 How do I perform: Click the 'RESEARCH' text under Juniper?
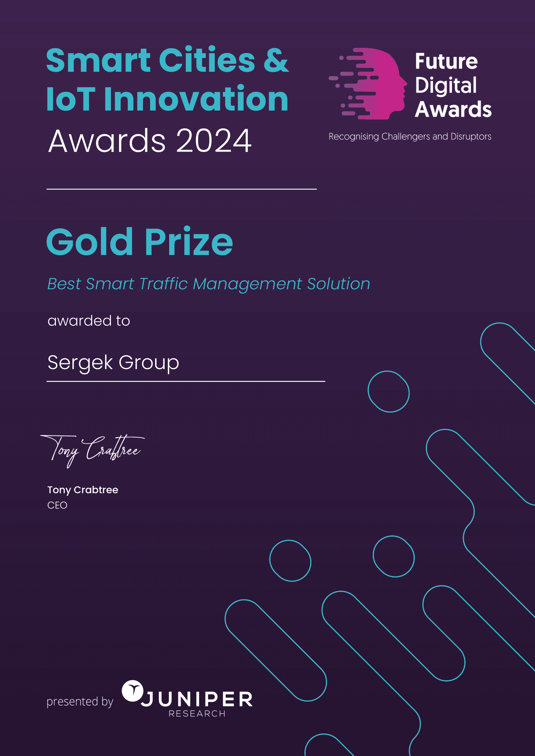197,714
